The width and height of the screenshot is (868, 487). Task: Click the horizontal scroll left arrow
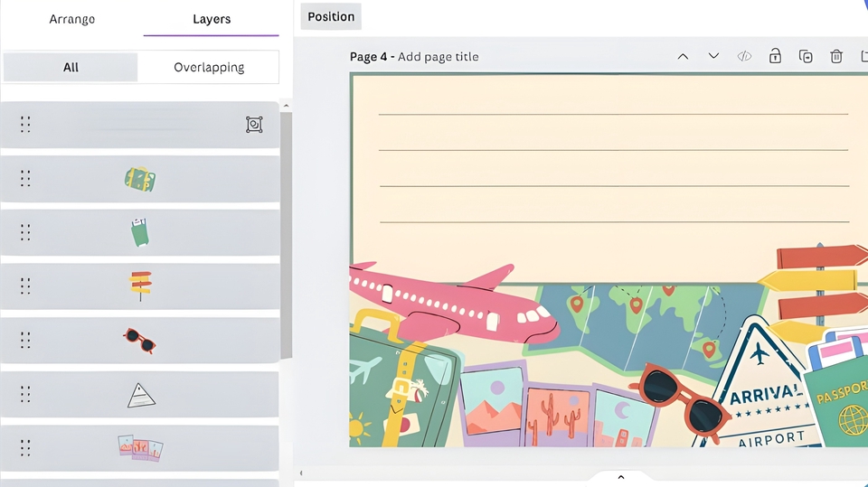pyautogui.click(x=300, y=473)
